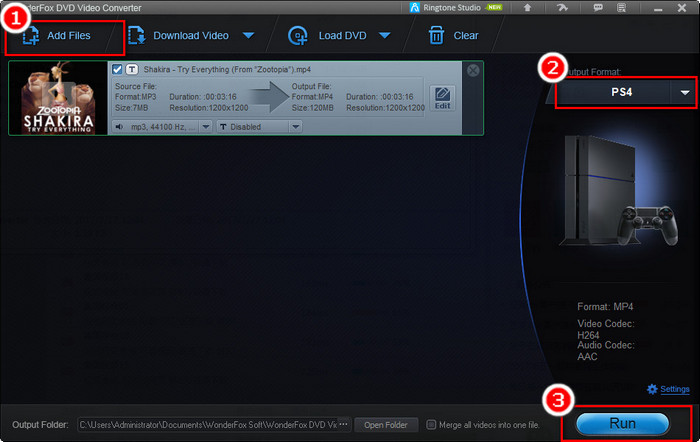The height and width of the screenshot is (442, 700).
Task: Click the Add Files button
Action: tap(57, 36)
